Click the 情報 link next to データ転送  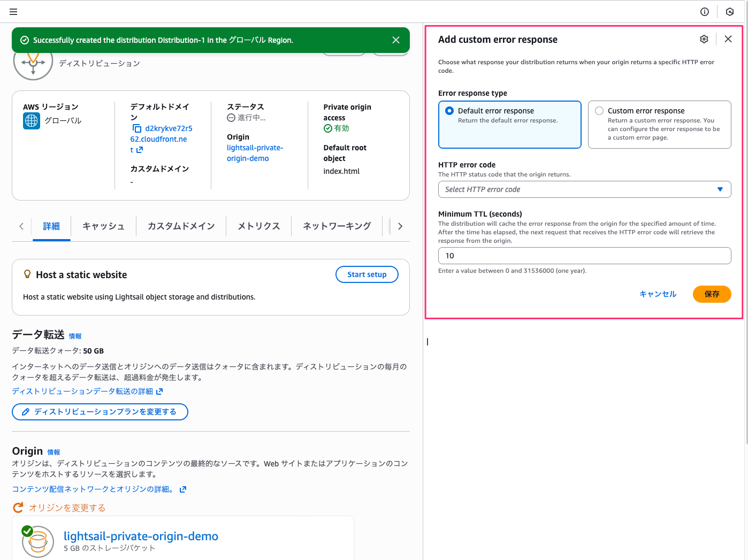[75, 336]
